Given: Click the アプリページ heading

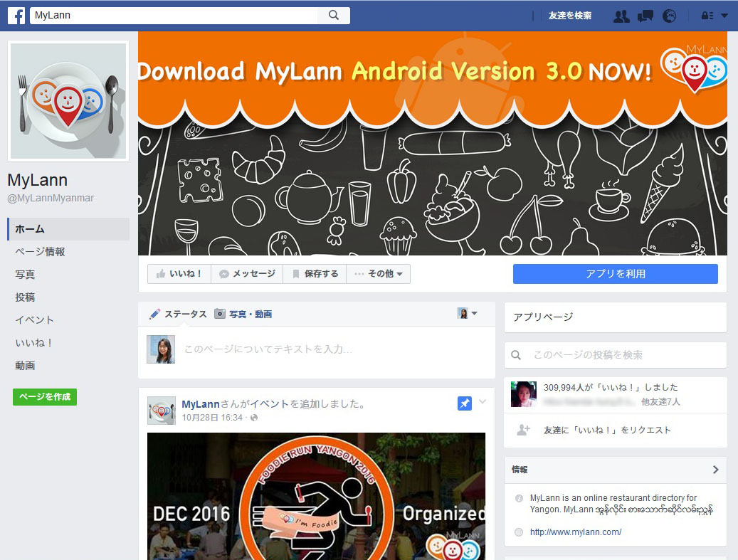Looking at the screenshot, I should coord(543,317).
